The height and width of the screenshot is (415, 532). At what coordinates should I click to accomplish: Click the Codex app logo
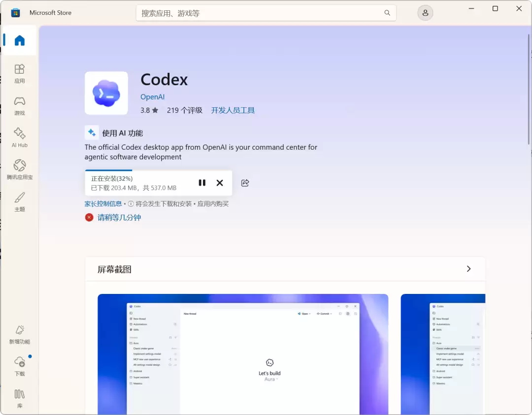(x=106, y=93)
